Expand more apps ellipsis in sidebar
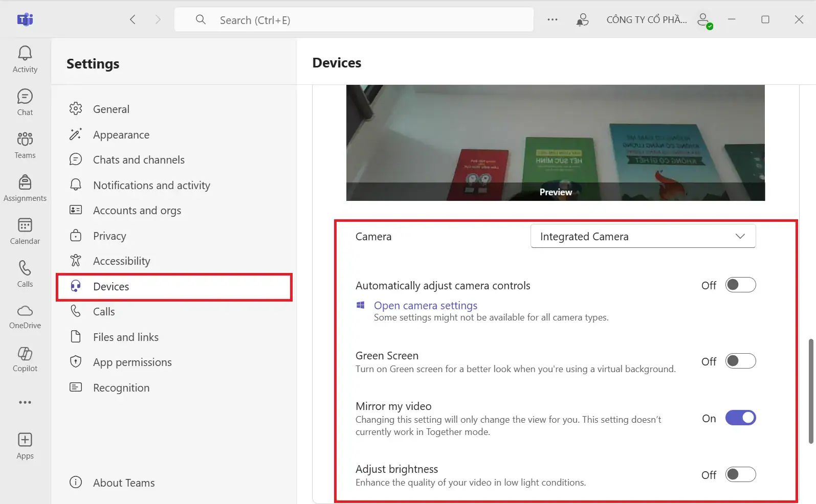816x504 pixels. 25,403
